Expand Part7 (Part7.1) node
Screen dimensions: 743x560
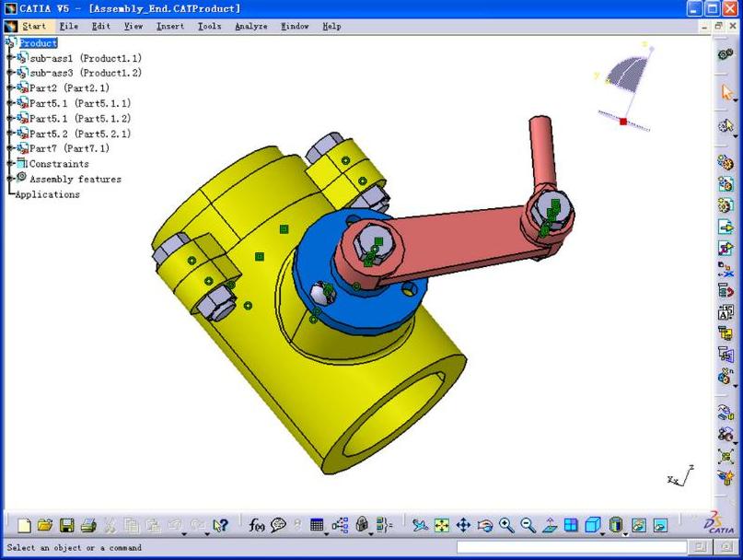[9, 148]
